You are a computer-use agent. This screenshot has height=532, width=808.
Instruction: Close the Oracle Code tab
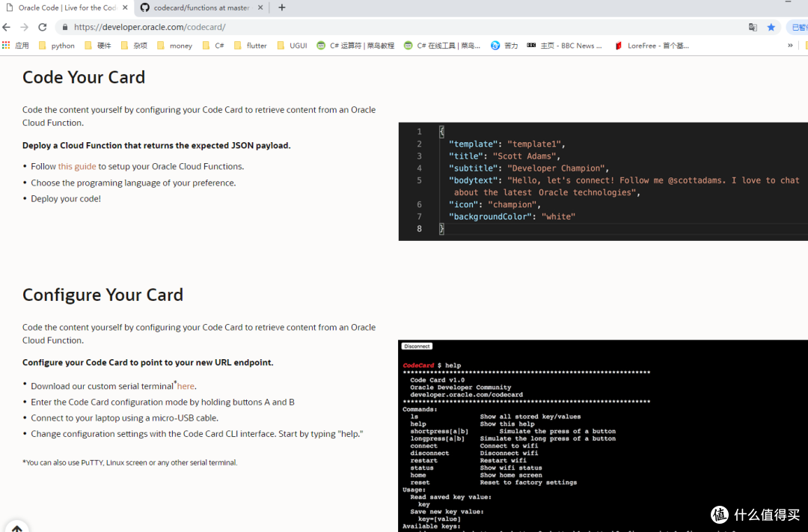pyautogui.click(x=125, y=7)
